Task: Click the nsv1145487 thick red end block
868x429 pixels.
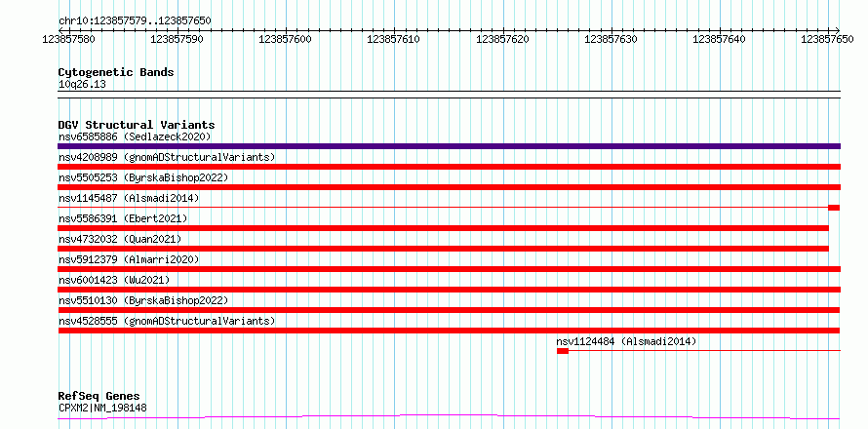Action: click(834, 208)
